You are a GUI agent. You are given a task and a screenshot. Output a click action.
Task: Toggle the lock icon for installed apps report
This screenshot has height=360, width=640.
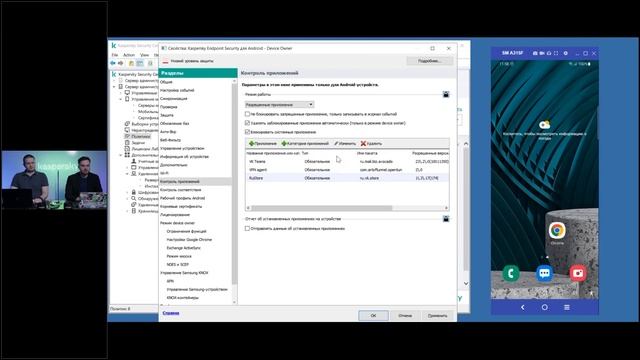click(x=446, y=219)
